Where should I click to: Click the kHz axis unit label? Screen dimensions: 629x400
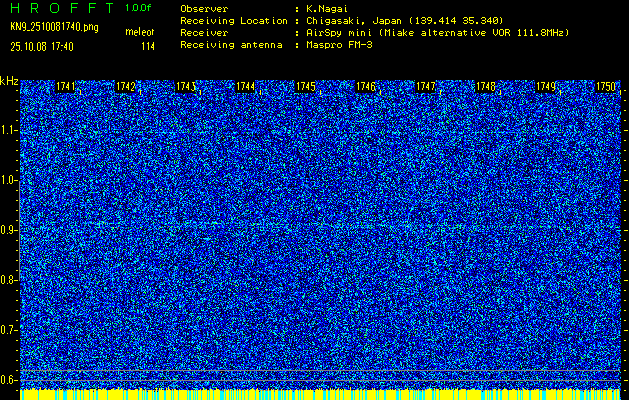click(9, 80)
